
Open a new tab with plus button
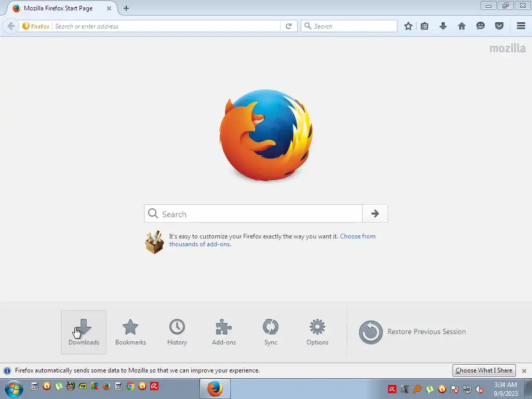pyautogui.click(x=126, y=8)
